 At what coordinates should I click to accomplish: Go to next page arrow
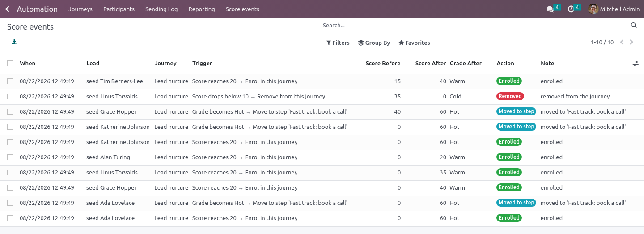click(631, 43)
